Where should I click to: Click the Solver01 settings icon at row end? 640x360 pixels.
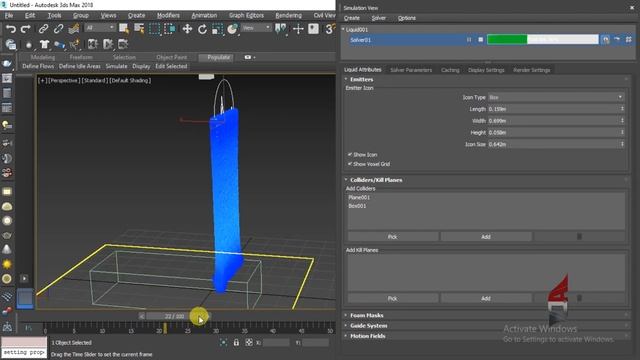point(629,40)
